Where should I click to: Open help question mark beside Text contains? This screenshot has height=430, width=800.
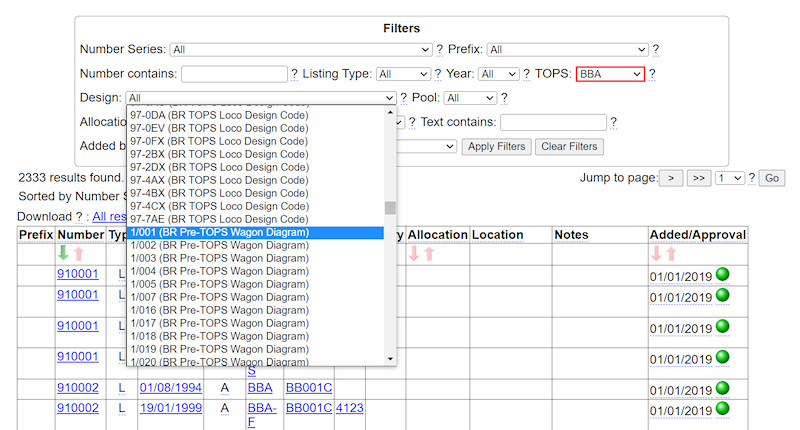(613, 122)
